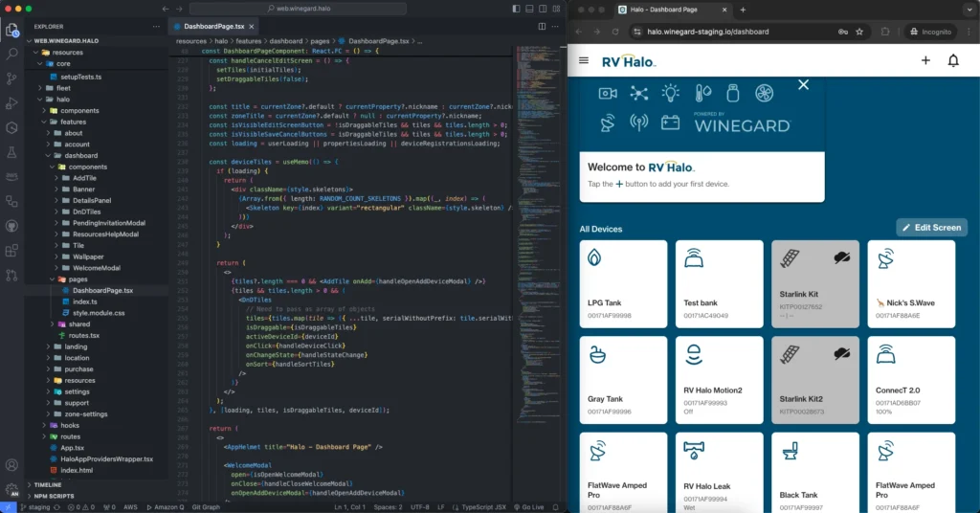This screenshot has width=980, height=513.
Task: Split the VS Code editor to the right
Action: pyautogui.click(x=542, y=26)
